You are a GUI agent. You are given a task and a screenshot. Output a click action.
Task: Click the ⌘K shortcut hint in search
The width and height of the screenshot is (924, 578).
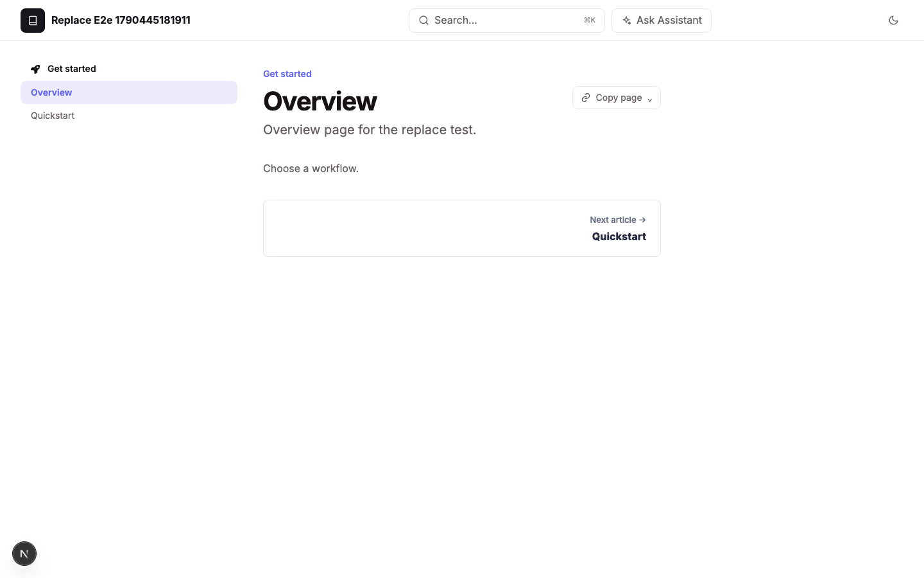point(590,21)
